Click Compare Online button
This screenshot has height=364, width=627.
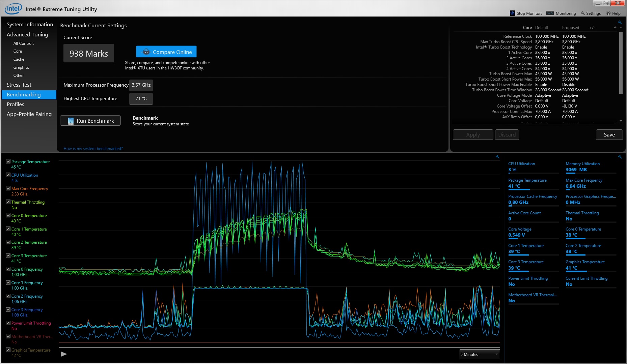(166, 52)
